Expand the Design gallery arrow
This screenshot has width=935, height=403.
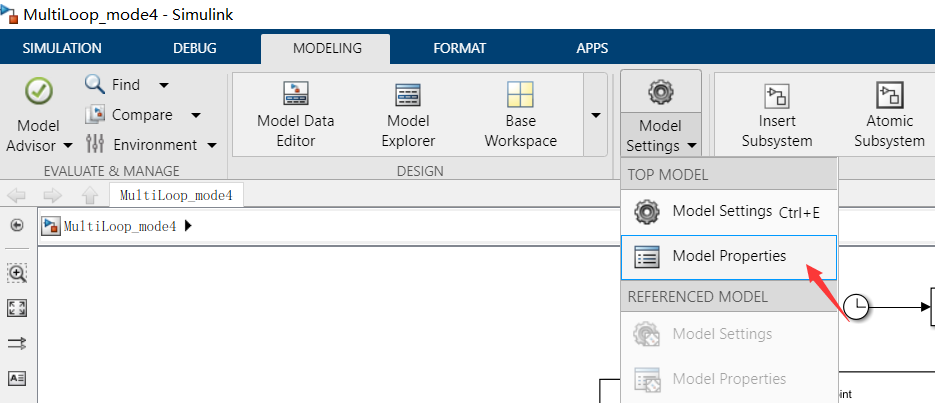coord(595,115)
